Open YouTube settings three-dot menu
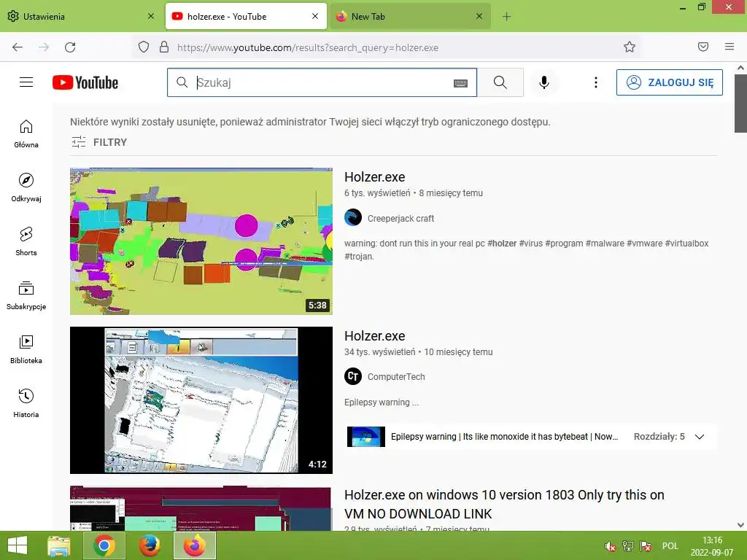Image resolution: width=747 pixels, height=560 pixels. pos(595,82)
